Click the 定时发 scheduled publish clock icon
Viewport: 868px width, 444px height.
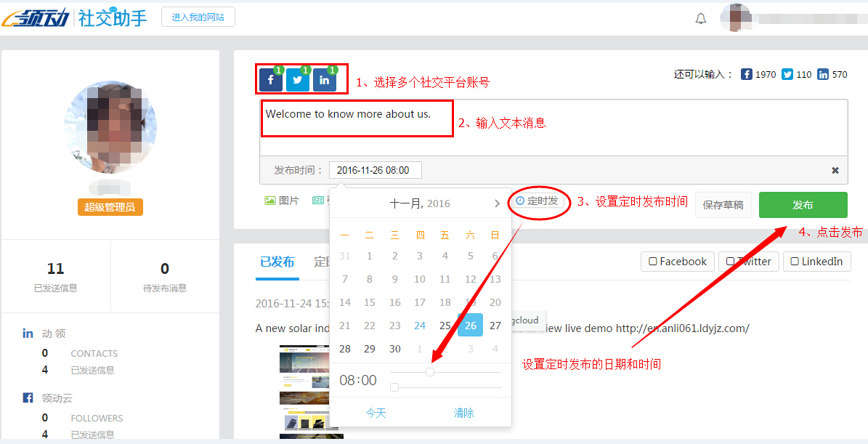click(520, 201)
